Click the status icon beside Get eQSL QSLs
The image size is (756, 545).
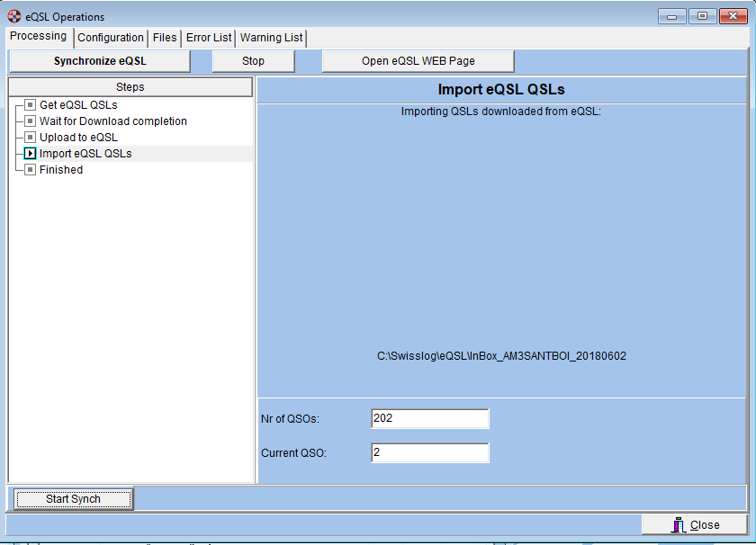coord(31,105)
